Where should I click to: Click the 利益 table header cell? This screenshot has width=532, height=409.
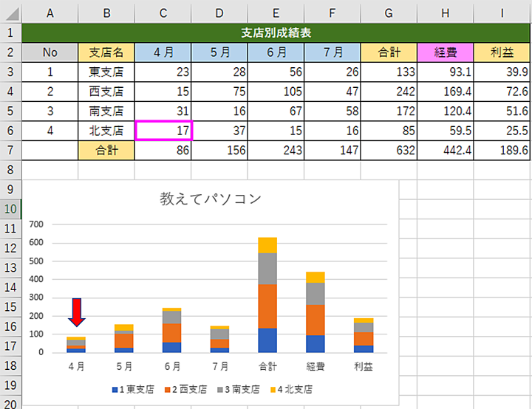[502, 52]
